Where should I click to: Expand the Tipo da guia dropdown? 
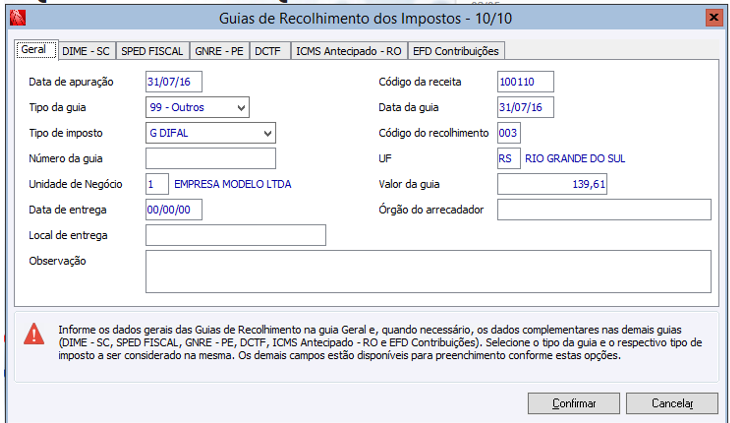(241, 107)
